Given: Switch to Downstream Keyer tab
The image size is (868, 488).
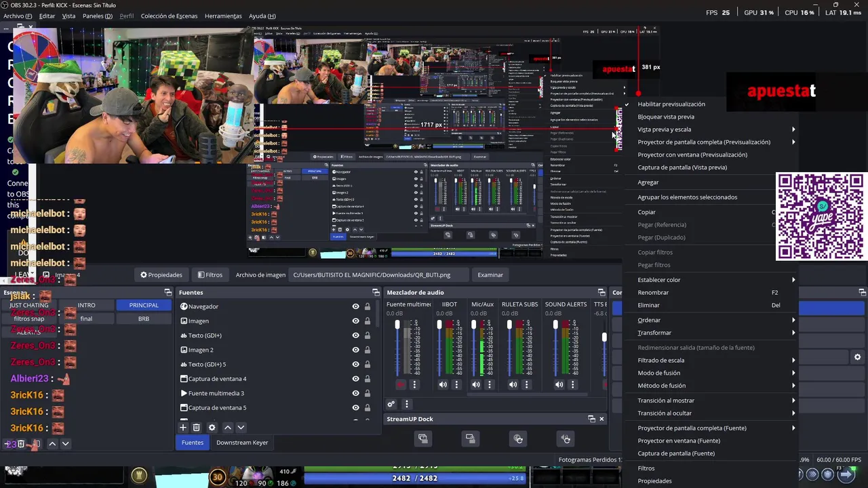Looking at the screenshot, I should [242, 443].
